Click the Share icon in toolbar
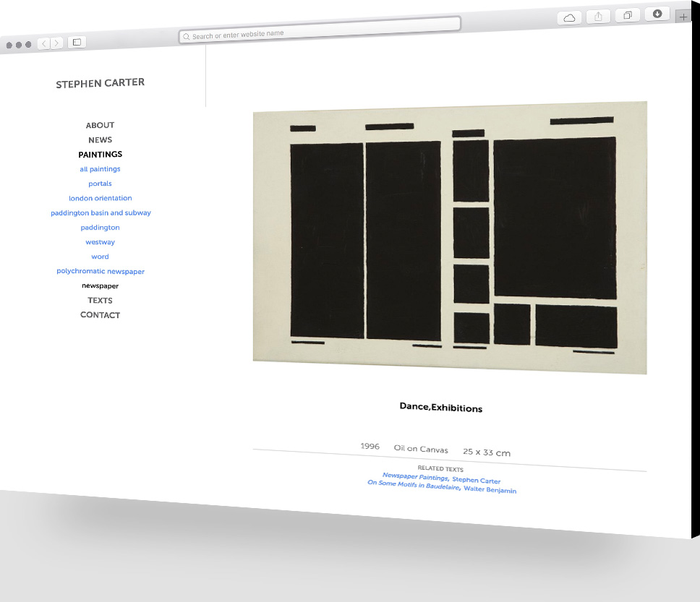This screenshot has width=700, height=602. click(598, 17)
